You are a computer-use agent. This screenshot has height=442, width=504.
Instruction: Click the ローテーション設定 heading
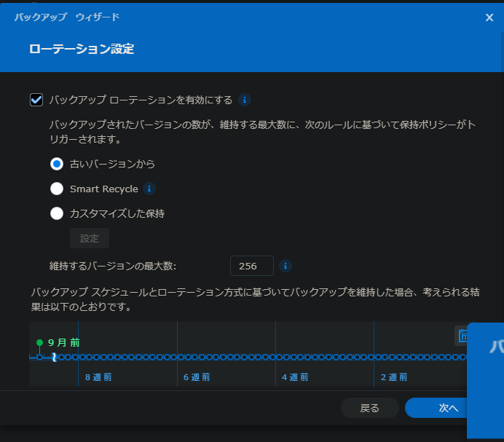[82, 49]
